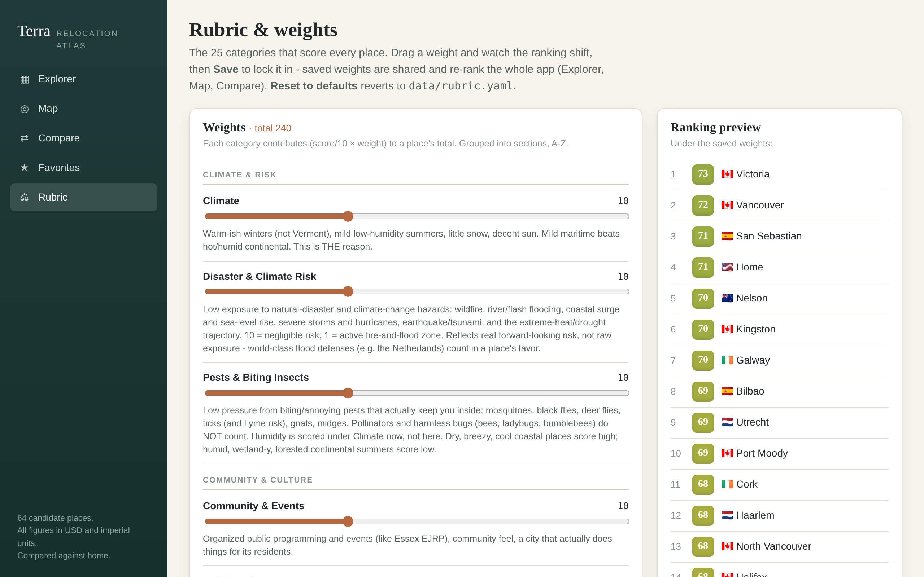Click the Disaster & Climate Risk slider
This screenshot has height=577, width=924.
click(417, 291)
